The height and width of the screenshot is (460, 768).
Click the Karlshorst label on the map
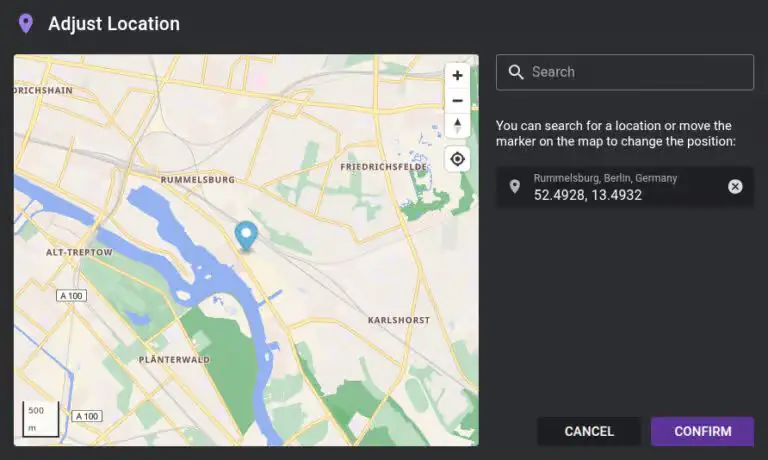point(398,320)
